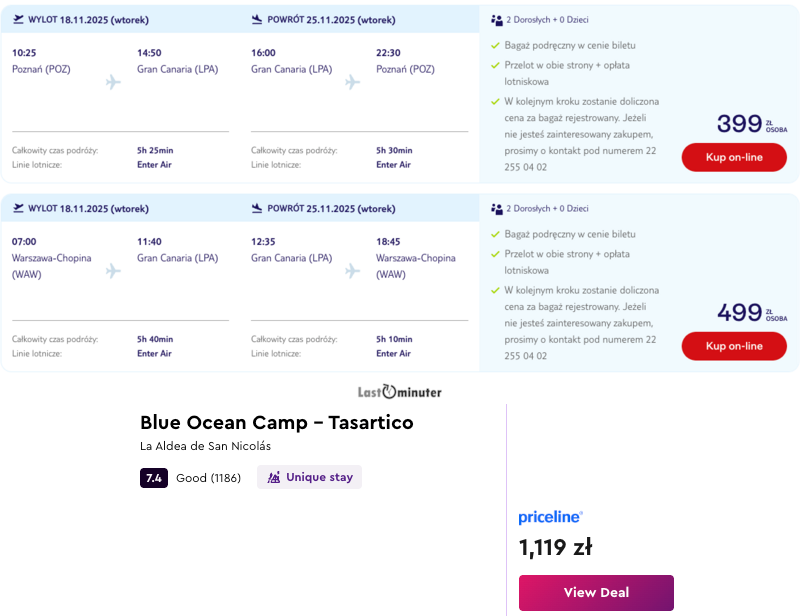Viewport: 800px width, 616px height.
Task: Click the Lastminuter logo
Action: (400, 391)
